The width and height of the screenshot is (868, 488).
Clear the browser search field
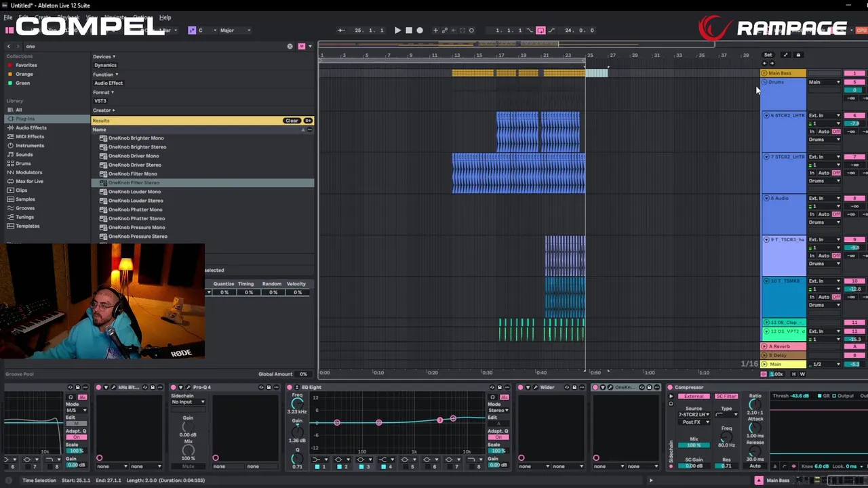[290, 46]
